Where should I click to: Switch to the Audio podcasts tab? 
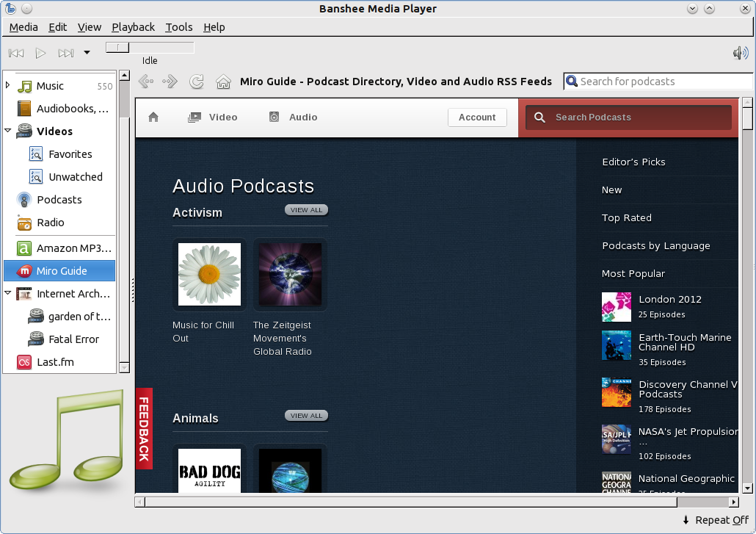click(x=293, y=118)
